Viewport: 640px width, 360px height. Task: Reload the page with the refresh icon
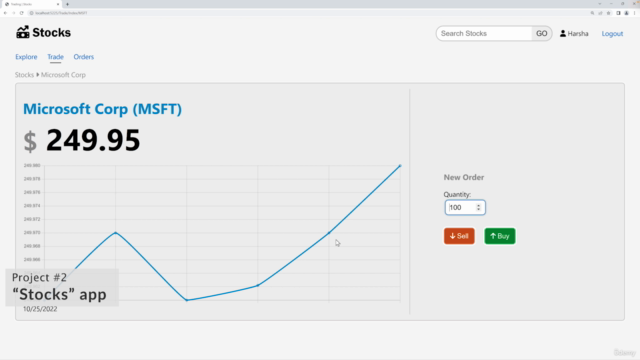click(22, 13)
